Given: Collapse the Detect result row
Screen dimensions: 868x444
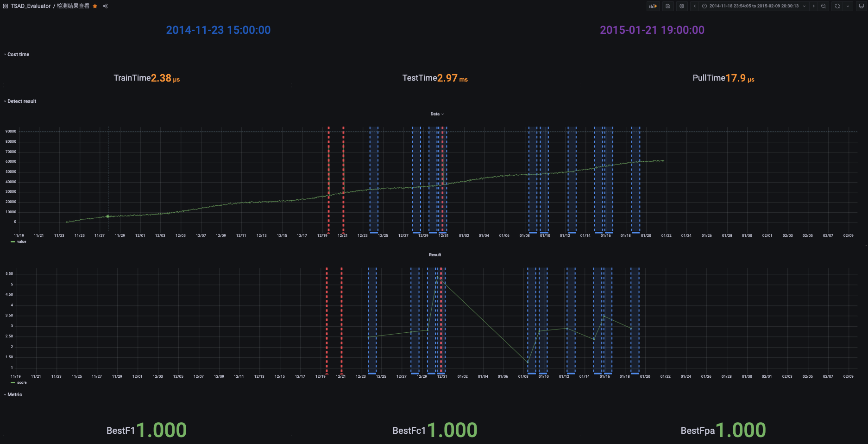Looking at the screenshot, I should 20,101.
